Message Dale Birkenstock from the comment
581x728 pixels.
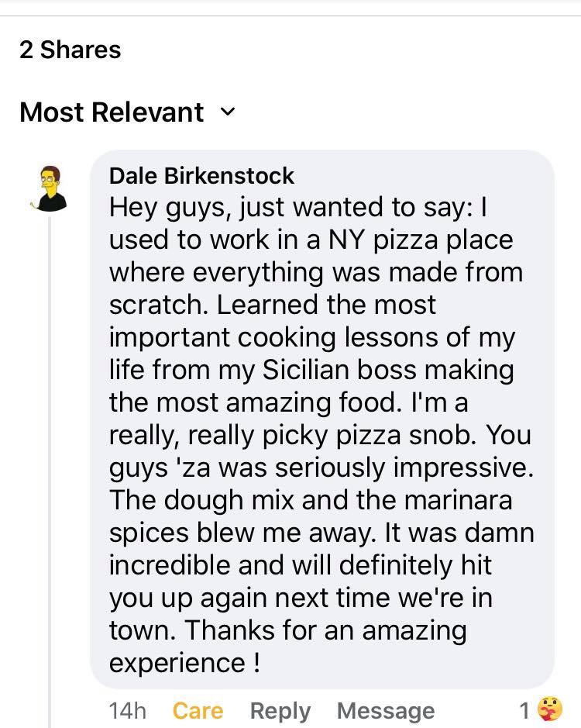click(386, 710)
